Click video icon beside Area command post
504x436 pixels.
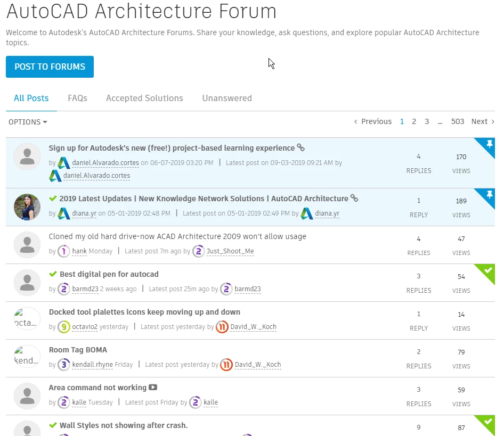[153, 387]
